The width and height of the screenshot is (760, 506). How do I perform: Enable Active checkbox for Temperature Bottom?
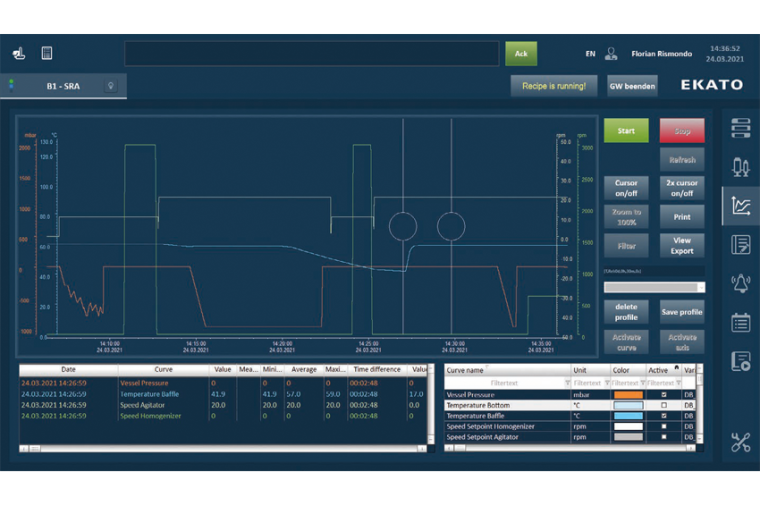tap(664, 405)
